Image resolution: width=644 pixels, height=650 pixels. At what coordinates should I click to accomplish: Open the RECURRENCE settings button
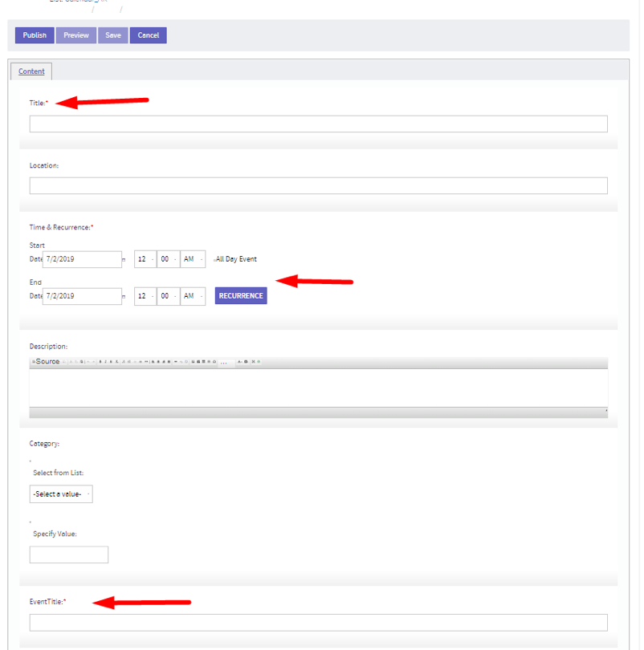pyautogui.click(x=241, y=296)
